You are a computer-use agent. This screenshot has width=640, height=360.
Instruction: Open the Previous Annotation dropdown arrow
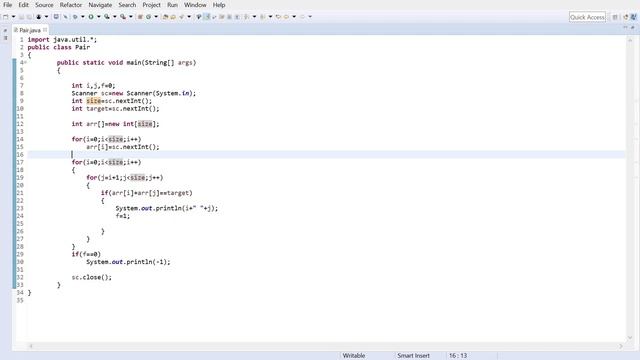(270, 17)
